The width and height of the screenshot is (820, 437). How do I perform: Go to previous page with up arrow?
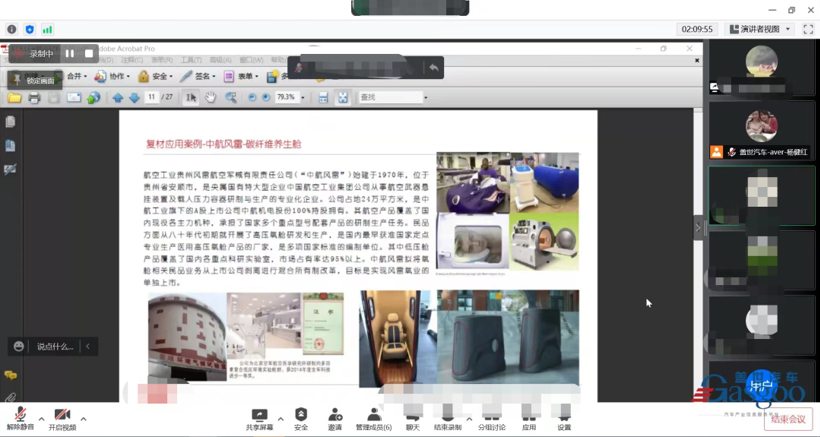118,98
